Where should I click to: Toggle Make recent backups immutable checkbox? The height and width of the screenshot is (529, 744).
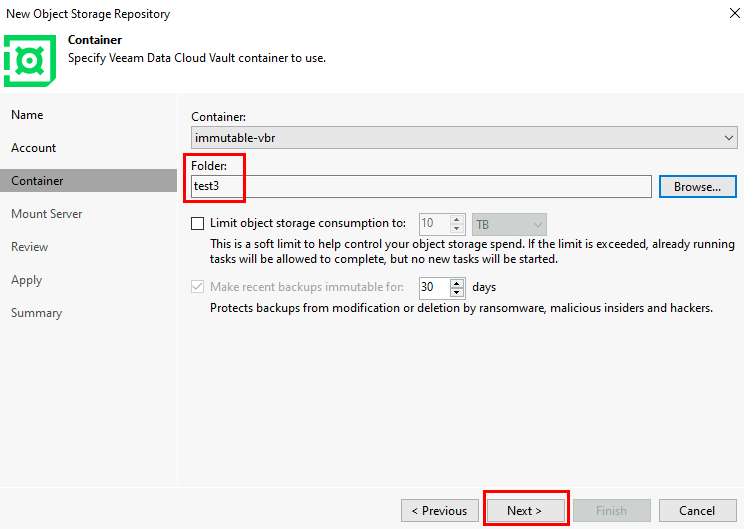point(197,287)
